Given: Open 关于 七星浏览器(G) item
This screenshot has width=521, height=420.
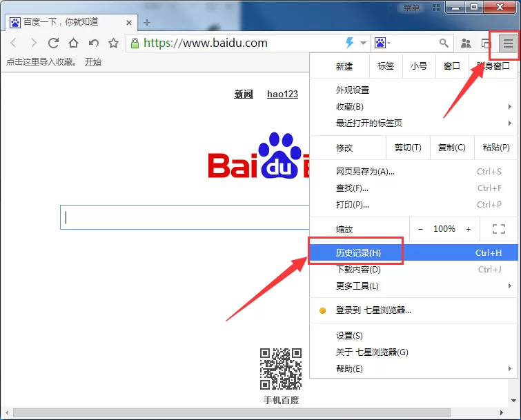Looking at the screenshot, I should [413, 352].
